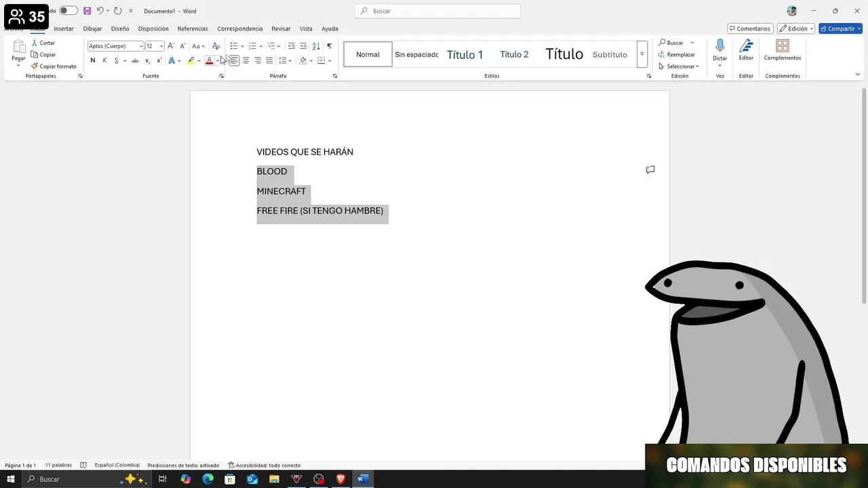Open the Disposición tab
This screenshot has width=868, height=488.
pyautogui.click(x=153, y=28)
